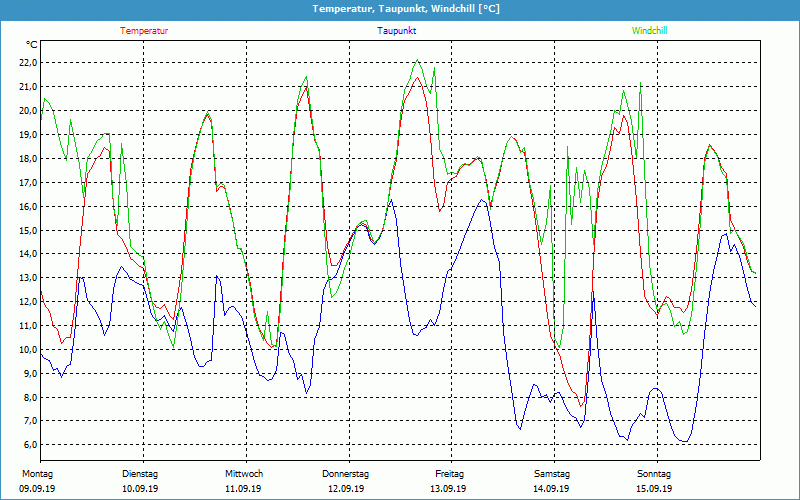The width and height of the screenshot is (800, 500).
Task: Click the 'Donnerstag' day label
Action: 345,474
